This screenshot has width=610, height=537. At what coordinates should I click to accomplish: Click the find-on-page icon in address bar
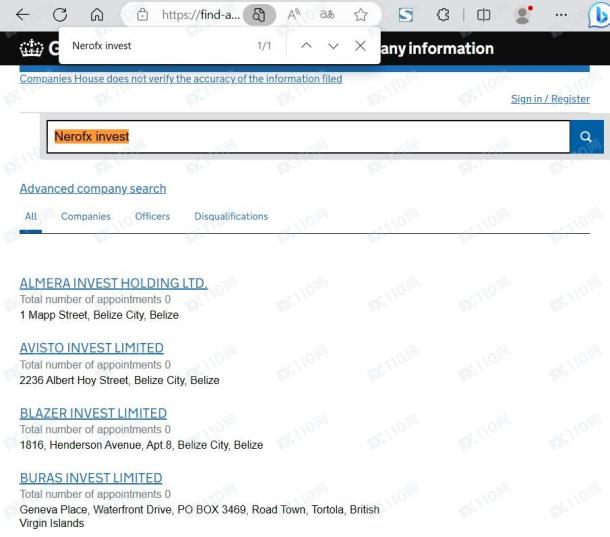(x=259, y=15)
